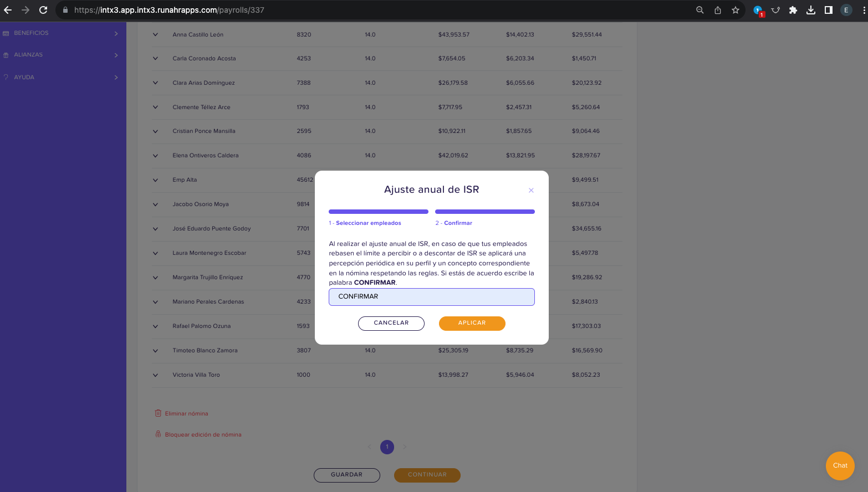
Task: Reload the page with browser refresh icon
Action: (43, 10)
